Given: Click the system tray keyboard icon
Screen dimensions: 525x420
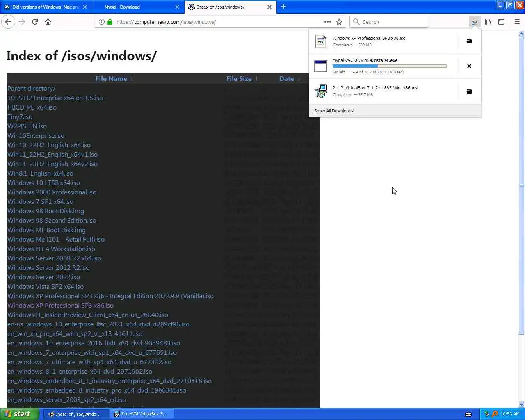Looking at the screenshot, I should click(468, 414).
